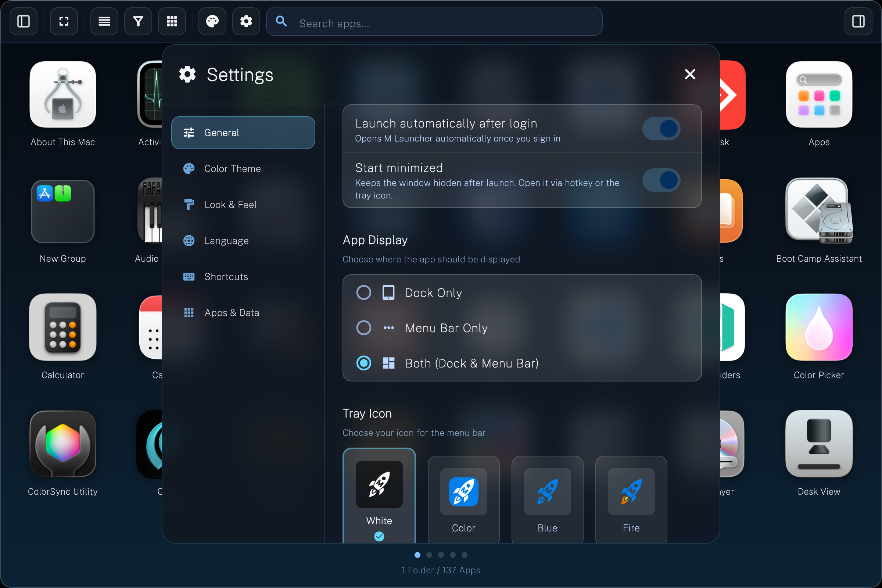Toggle the right side panel
This screenshot has width=882, height=588.
coord(858,21)
